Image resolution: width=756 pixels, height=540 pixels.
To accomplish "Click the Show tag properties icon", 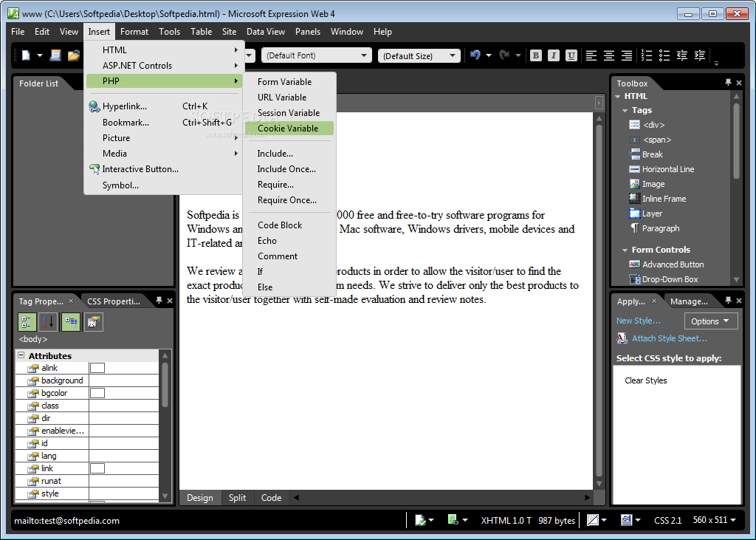I will click(93, 322).
